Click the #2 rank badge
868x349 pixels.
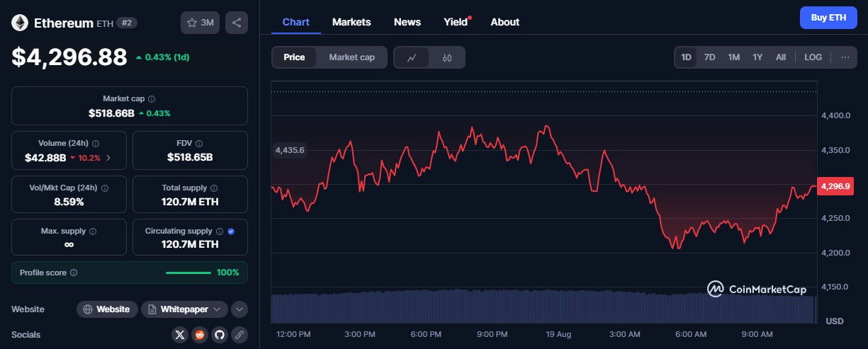(x=127, y=23)
